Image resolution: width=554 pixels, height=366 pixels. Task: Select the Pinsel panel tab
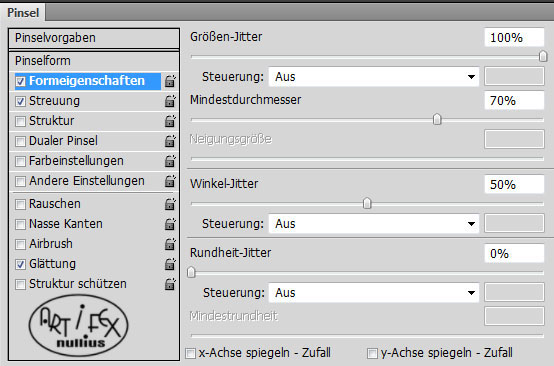[x=23, y=13]
